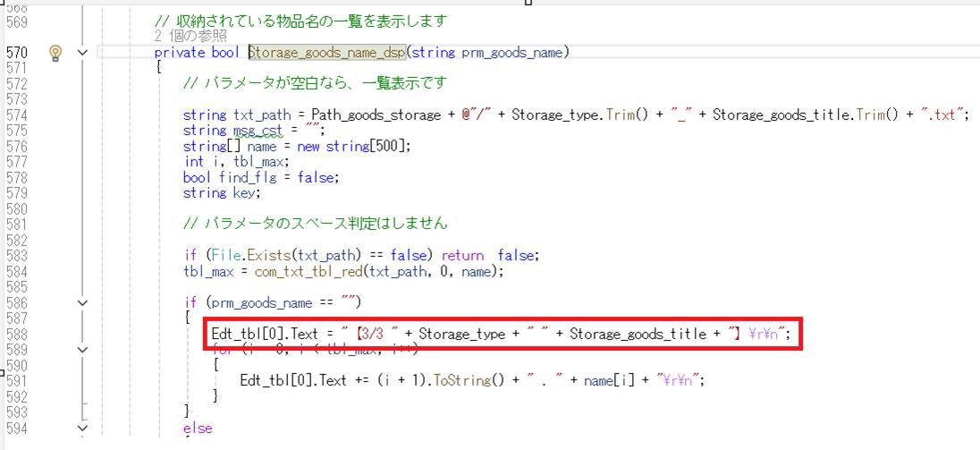Click the method name Storage_goods_name_dsp

coord(326,53)
